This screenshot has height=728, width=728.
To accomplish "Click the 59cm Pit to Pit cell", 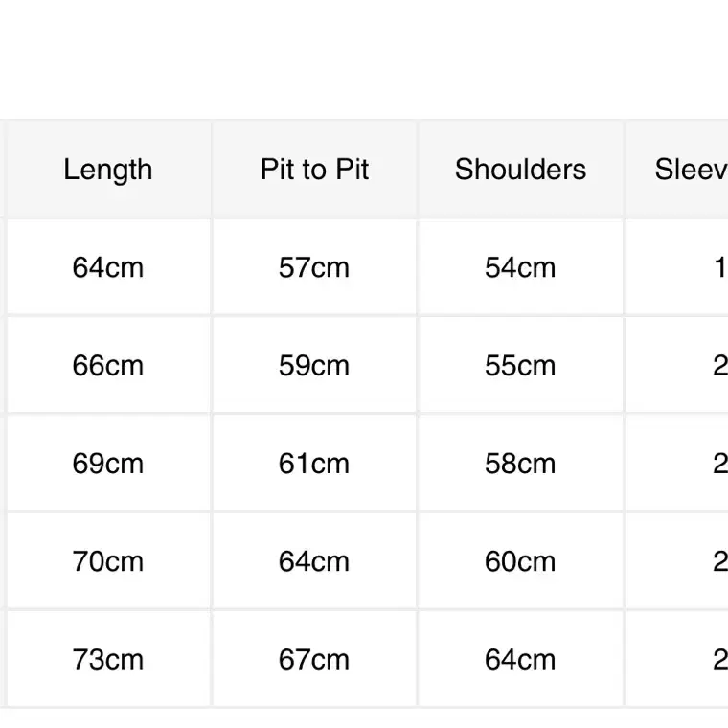I will 315,365.
